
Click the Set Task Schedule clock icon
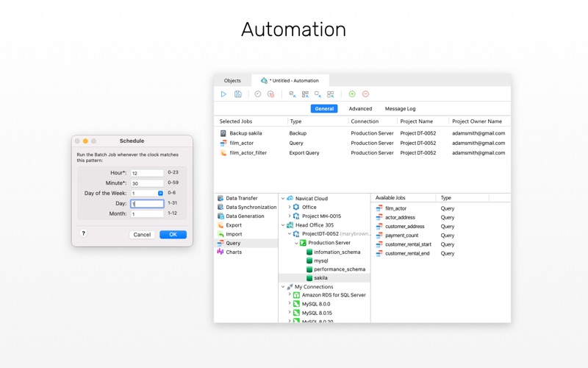(258, 94)
